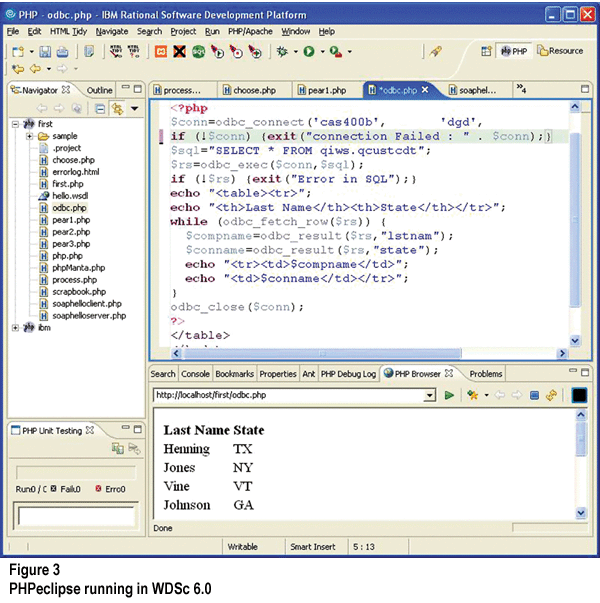Click the PHP Browser scroll down arrow
600x603 pixels.
[x=581, y=513]
